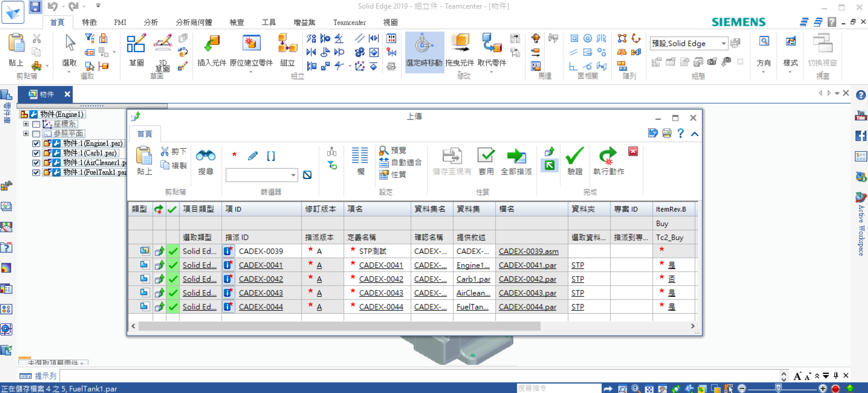Open the 方向 dropdown arrow
The height and width of the screenshot is (393, 868).
pyautogui.click(x=764, y=72)
